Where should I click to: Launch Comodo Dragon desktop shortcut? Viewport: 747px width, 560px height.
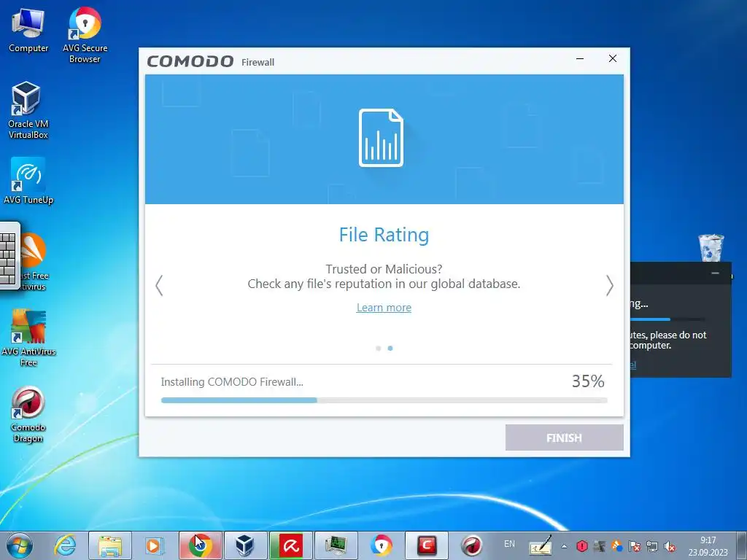28,414
